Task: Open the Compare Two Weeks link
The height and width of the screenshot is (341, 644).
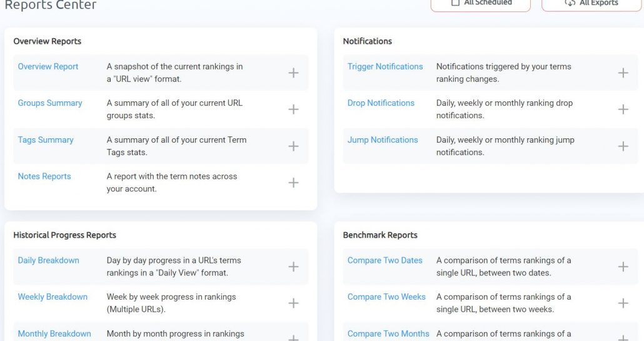Action: [x=386, y=297]
